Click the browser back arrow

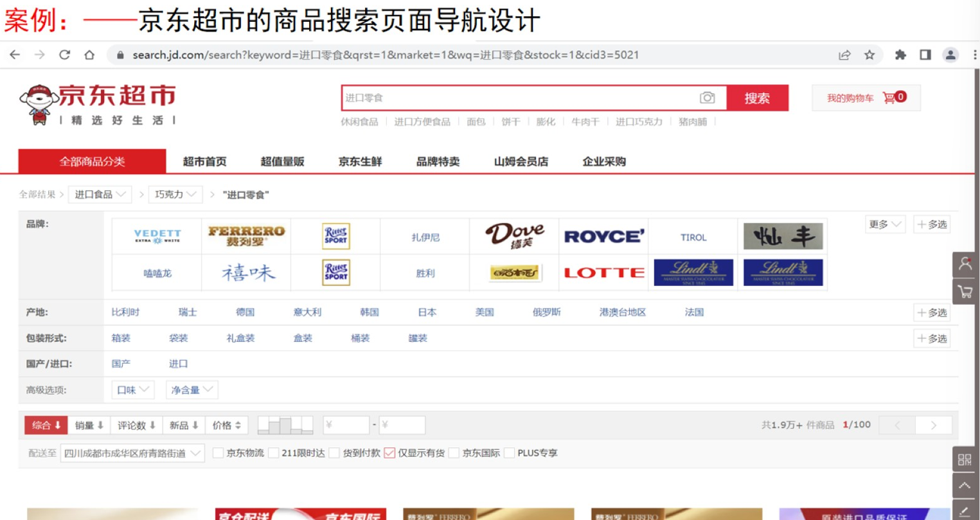point(15,55)
